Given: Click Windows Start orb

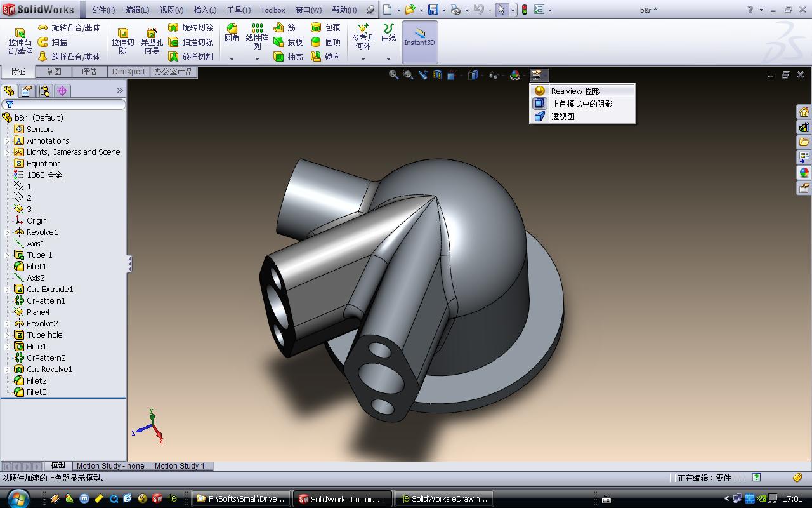Looking at the screenshot, I should click(18, 498).
